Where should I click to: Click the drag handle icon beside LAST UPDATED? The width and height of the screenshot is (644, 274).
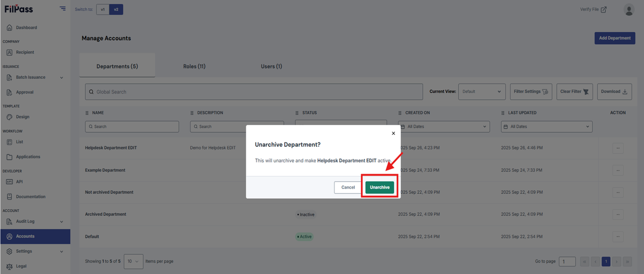click(x=503, y=113)
